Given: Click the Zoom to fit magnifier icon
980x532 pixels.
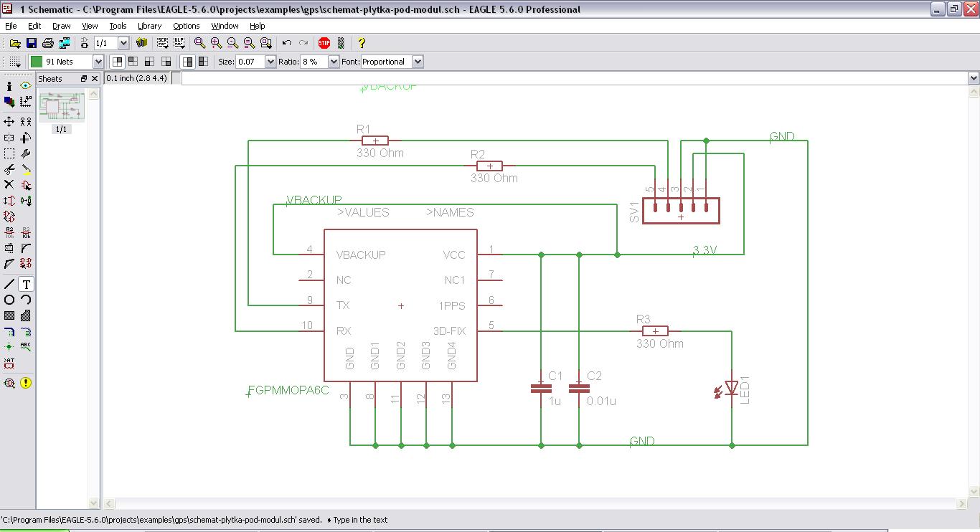Looking at the screenshot, I should pyautogui.click(x=200, y=43).
